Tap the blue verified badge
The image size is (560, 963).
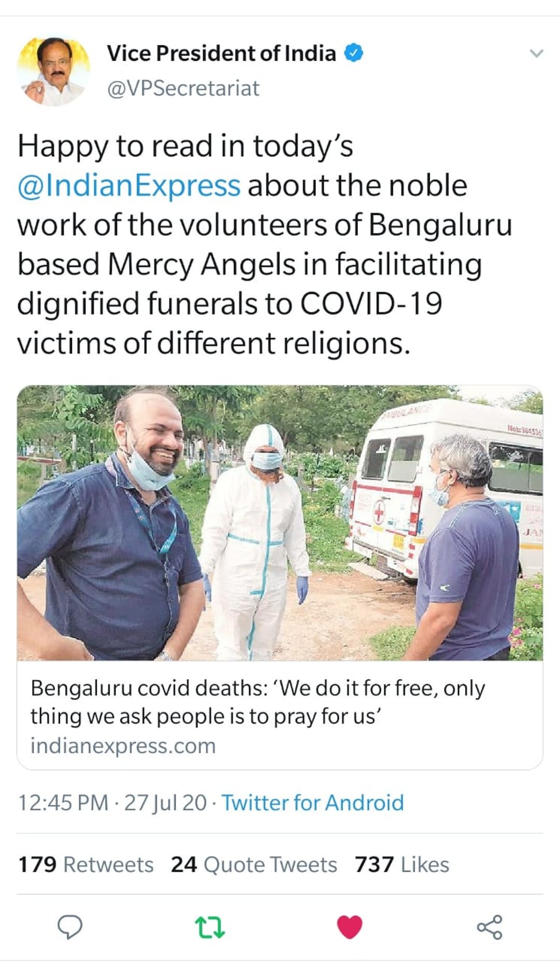coord(354,53)
